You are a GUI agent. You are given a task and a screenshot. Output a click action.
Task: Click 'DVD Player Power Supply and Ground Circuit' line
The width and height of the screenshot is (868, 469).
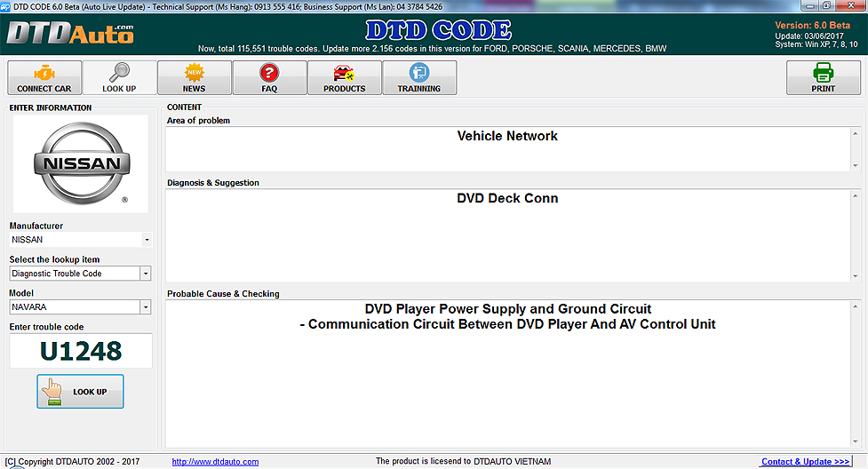coord(507,309)
